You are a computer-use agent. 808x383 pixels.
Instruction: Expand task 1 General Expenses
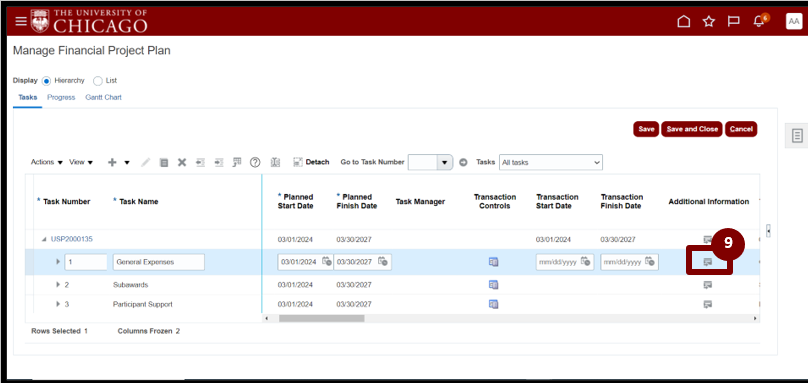coord(58,262)
